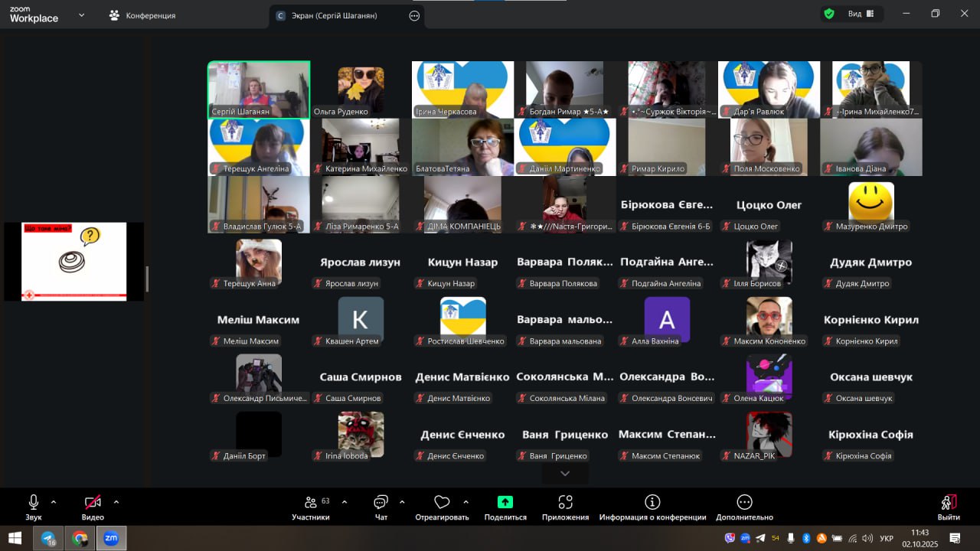
Task: Expand the chevron next to Участники
Action: [x=345, y=502]
